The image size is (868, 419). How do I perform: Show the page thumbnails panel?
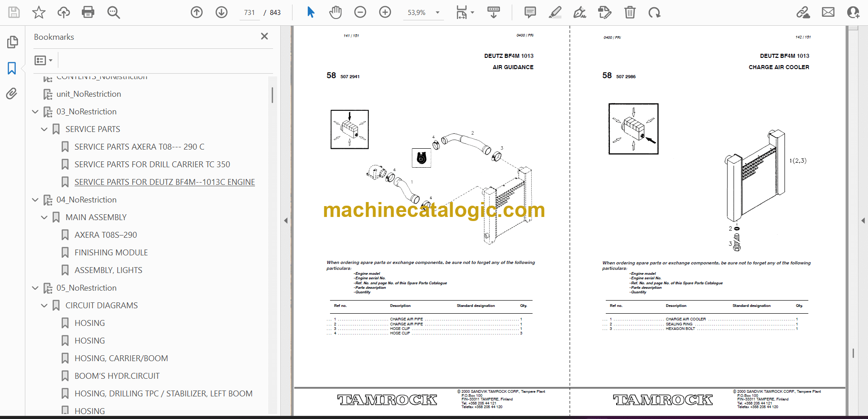12,42
